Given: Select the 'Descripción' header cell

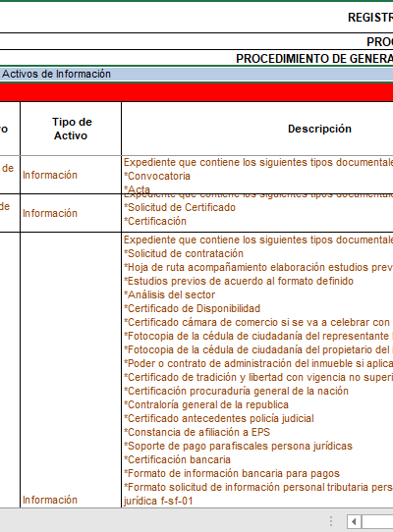Looking at the screenshot, I should point(257,129).
